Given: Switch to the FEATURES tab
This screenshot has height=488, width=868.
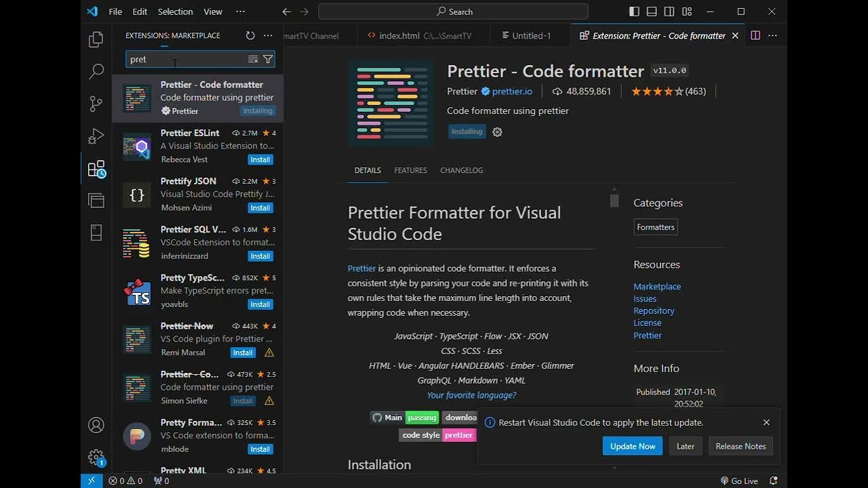Looking at the screenshot, I should (x=410, y=170).
